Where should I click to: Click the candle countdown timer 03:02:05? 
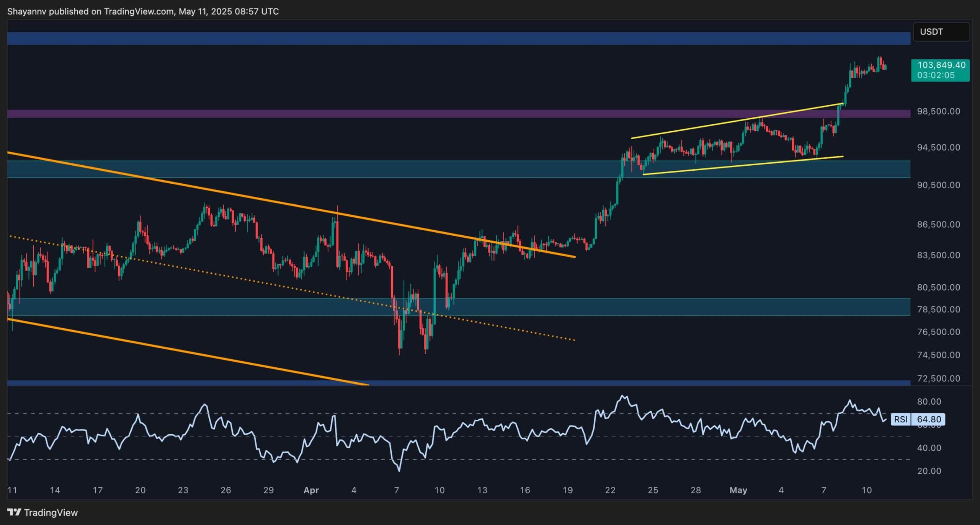(936, 75)
